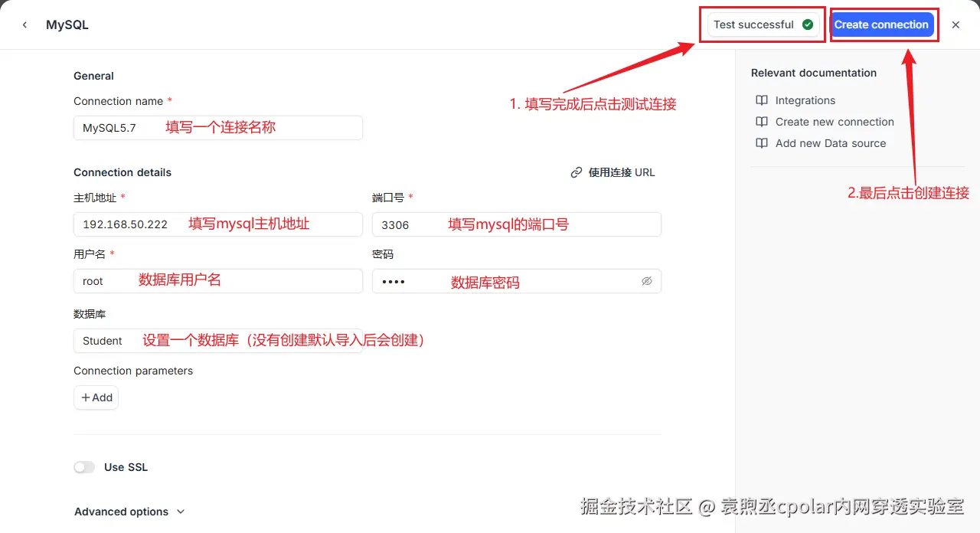Click the Relevant documentation heading
The width and height of the screenshot is (980, 533).
(814, 73)
